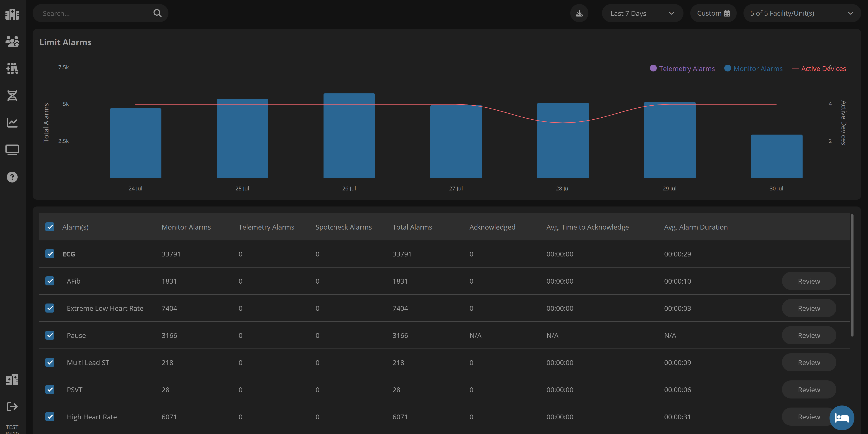Click the calendar icon in Custom button
The image size is (868, 434).
727,13
